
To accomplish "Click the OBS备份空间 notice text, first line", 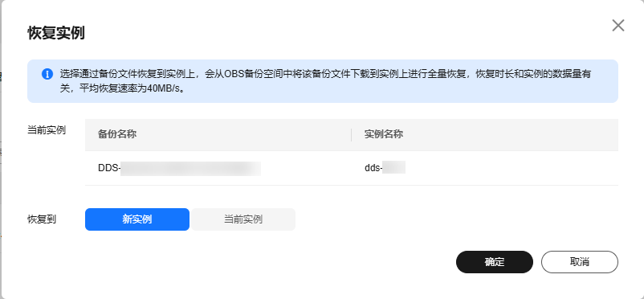I will click(326, 74).
